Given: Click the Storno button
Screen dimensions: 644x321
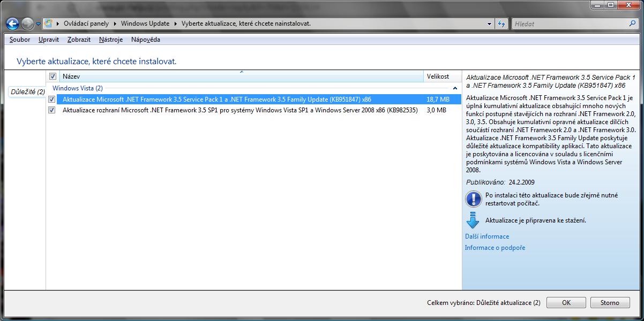Looking at the screenshot, I should click(610, 303).
